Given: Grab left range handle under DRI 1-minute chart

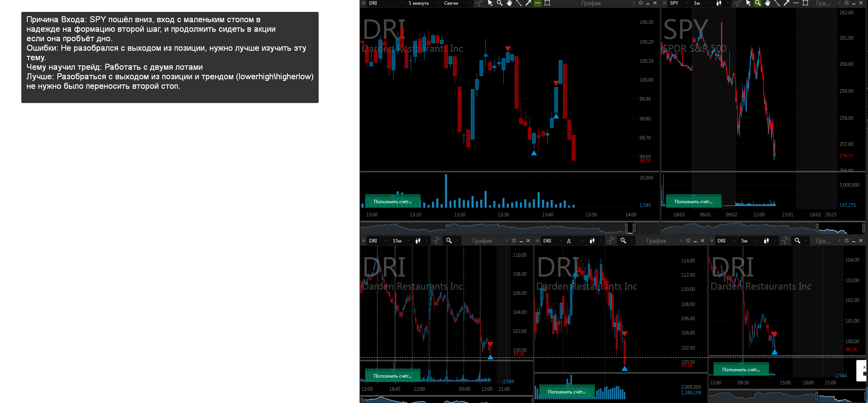Looking at the screenshot, I should coord(626,228).
